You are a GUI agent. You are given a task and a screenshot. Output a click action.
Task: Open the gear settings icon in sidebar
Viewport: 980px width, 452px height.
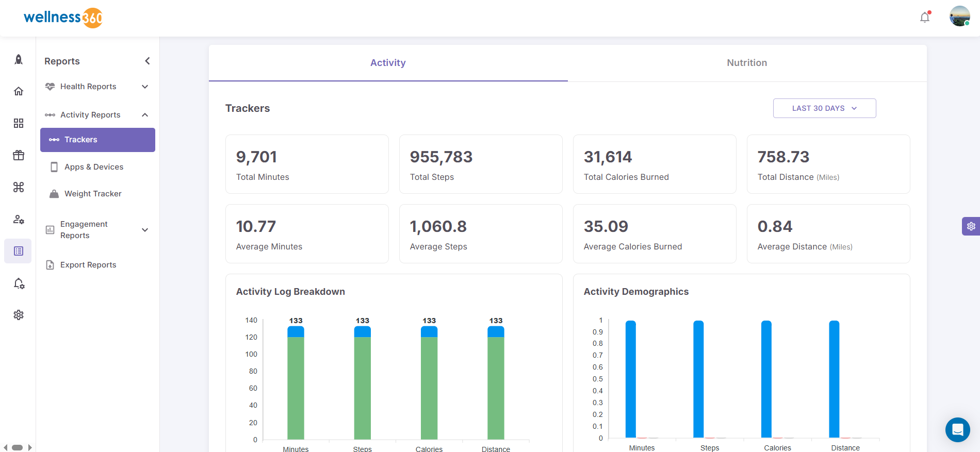pyautogui.click(x=19, y=315)
